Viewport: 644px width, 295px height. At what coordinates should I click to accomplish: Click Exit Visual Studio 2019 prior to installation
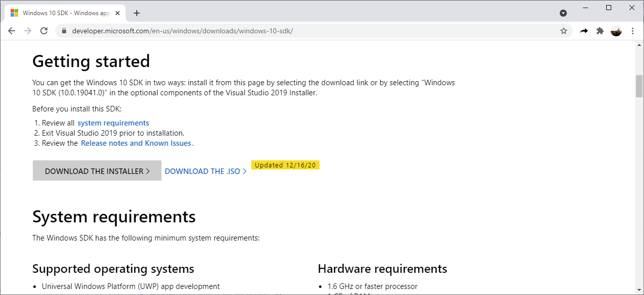point(113,133)
